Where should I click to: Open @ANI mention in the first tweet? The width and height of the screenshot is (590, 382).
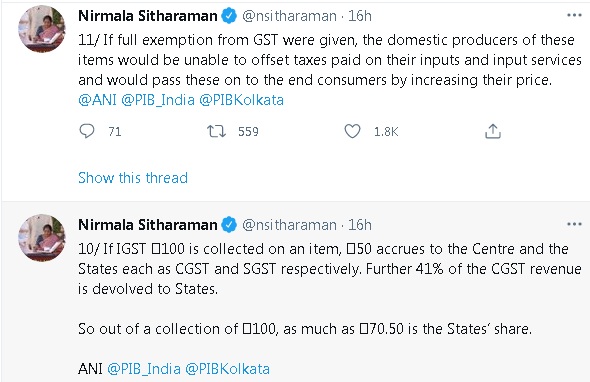pos(97,100)
